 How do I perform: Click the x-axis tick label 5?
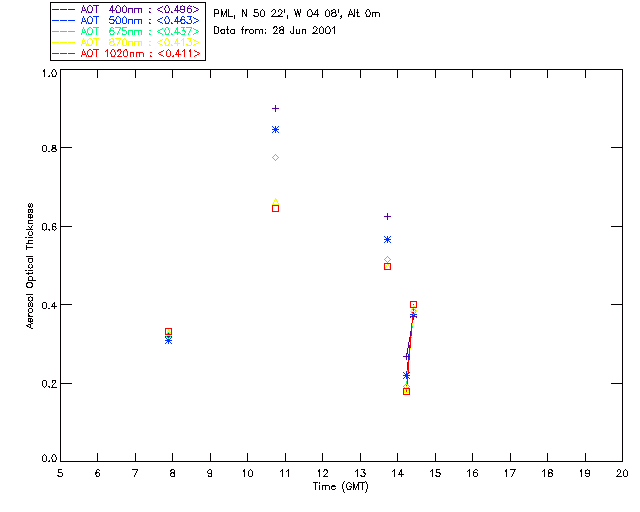pos(60,473)
